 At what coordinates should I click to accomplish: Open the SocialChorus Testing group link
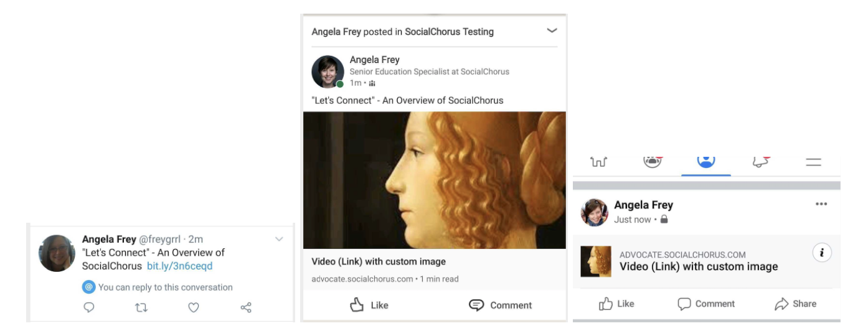pos(450,32)
